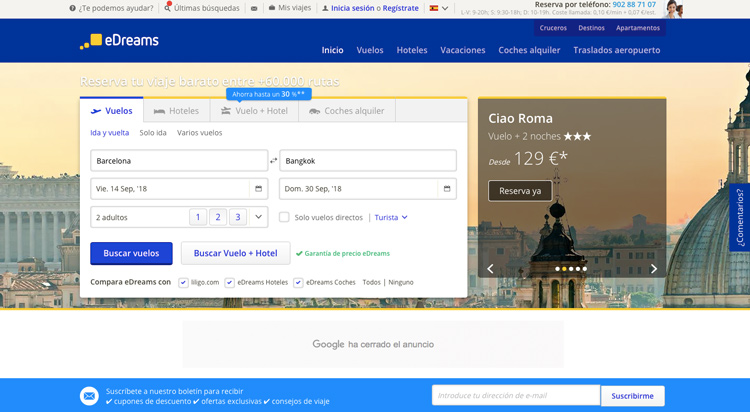The height and width of the screenshot is (412, 750).
Task: Select the first carousel dot indicator
Action: 557,269
